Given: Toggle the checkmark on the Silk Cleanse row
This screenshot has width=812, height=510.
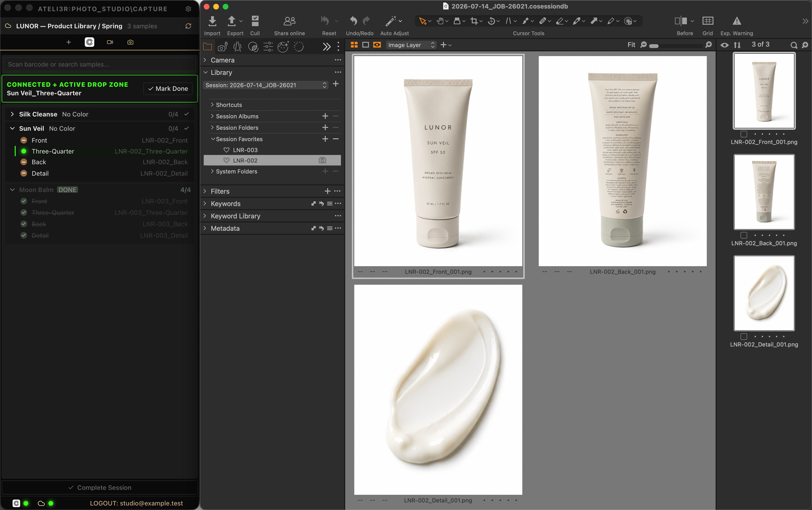Looking at the screenshot, I should point(187,114).
